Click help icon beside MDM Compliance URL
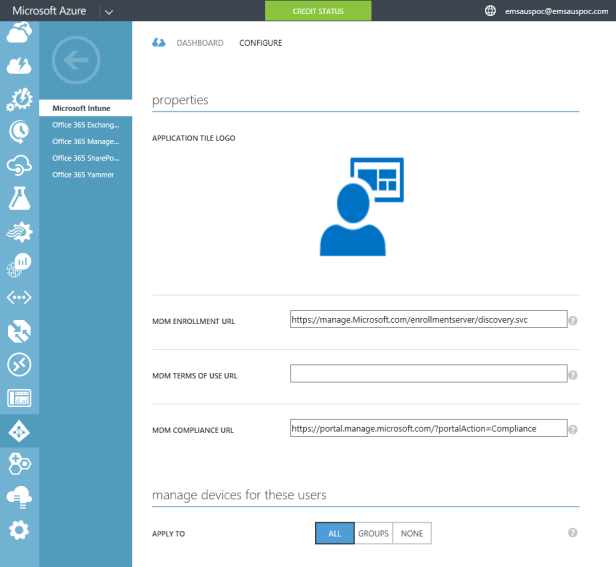Image resolution: width=616 pixels, height=567 pixels. click(x=573, y=429)
